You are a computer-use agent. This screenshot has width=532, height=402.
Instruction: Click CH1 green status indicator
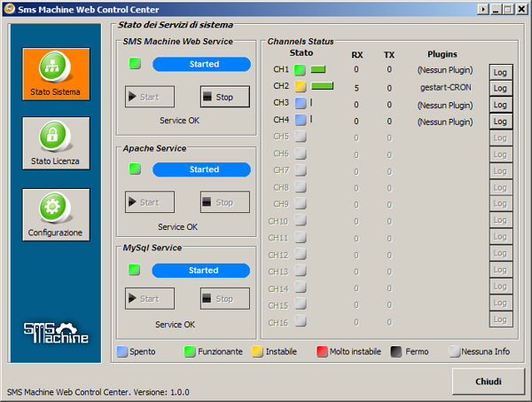tap(300, 70)
